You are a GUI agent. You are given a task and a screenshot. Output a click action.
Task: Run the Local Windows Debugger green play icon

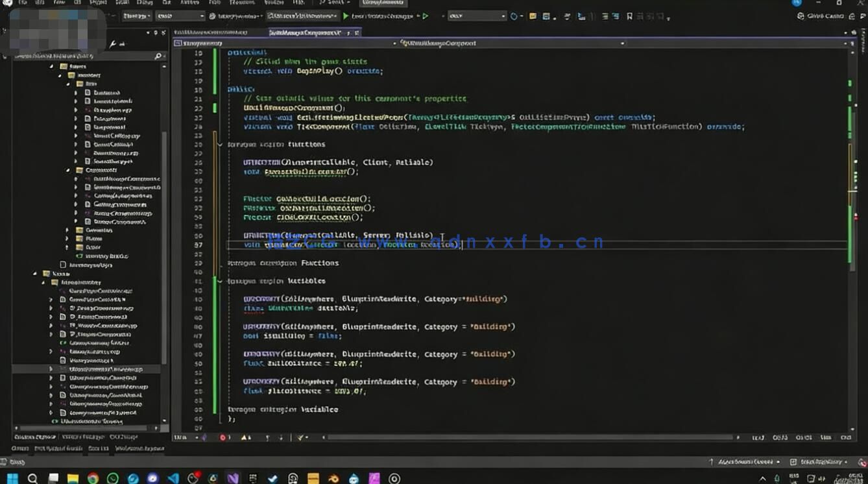click(x=347, y=15)
